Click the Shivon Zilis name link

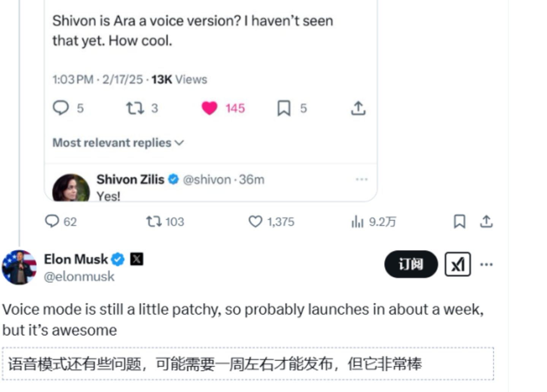click(130, 179)
